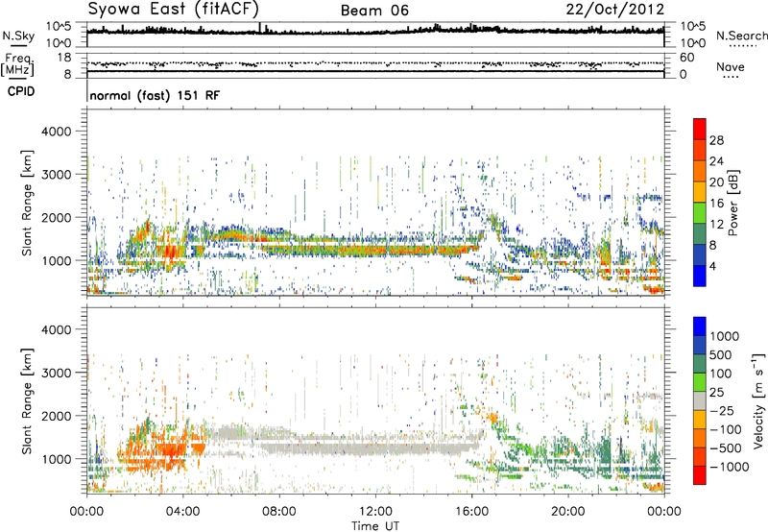Click the 'Beam 06' label
Image resolution: width=768 pixels, height=532 pixels.
coord(374,11)
